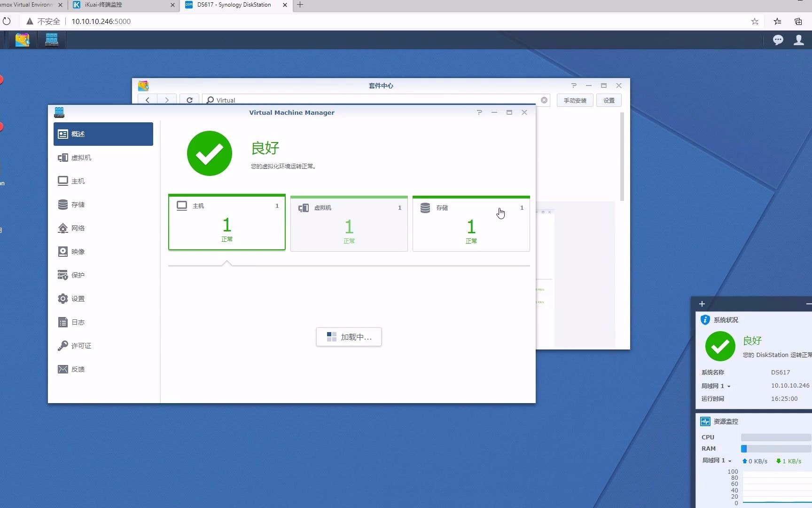Open the 日志 sidebar page
This screenshot has width=812, height=508.
point(103,322)
